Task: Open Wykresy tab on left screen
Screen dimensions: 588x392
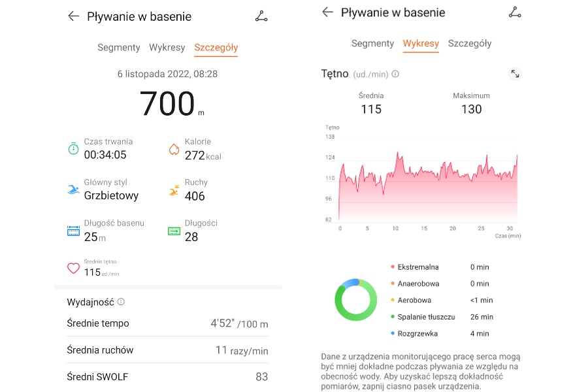Action: click(x=167, y=48)
